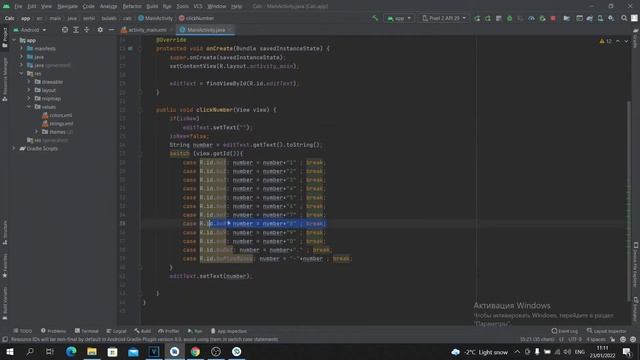Image resolution: width=640 pixels, height=360 pixels.
Task: Expand the java folder in project tree
Action: point(21,57)
